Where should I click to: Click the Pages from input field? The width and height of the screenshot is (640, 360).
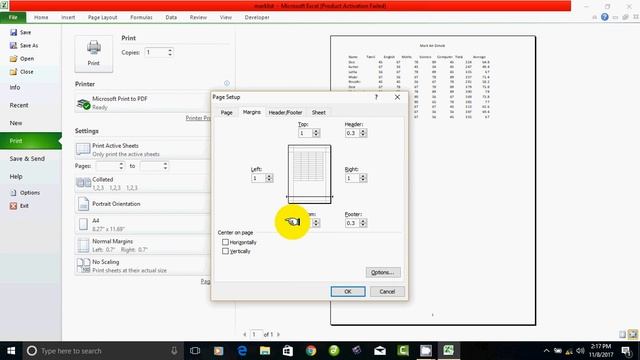[x=107, y=166]
